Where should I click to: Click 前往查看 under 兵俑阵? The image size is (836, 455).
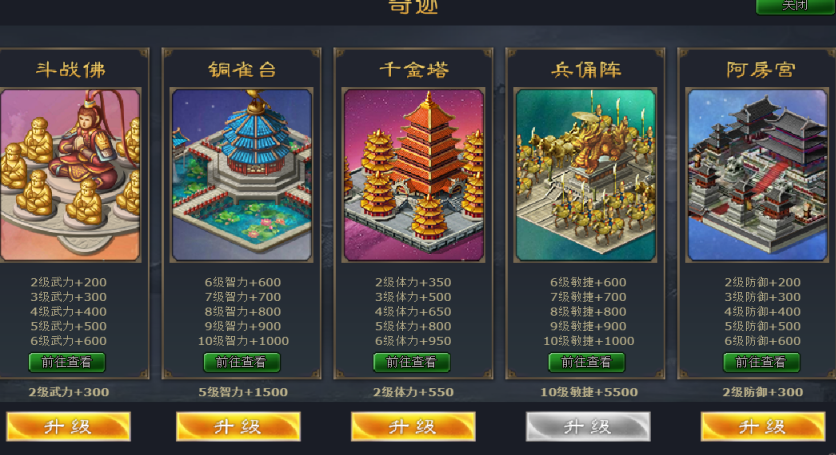click(x=586, y=362)
